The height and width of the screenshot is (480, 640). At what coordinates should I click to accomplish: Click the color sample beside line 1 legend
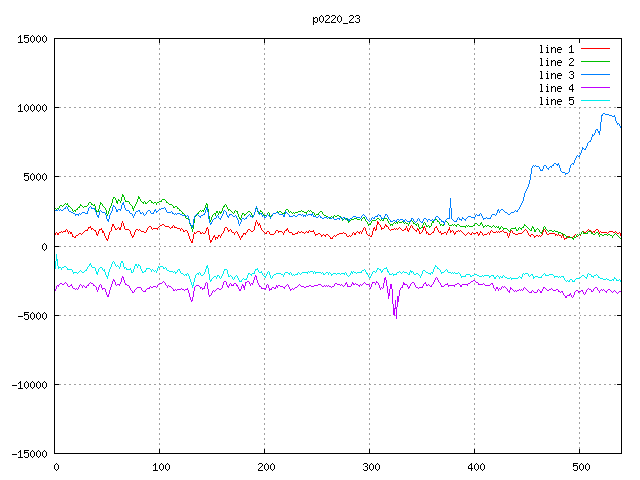pyautogui.click(x=595, y=49)
